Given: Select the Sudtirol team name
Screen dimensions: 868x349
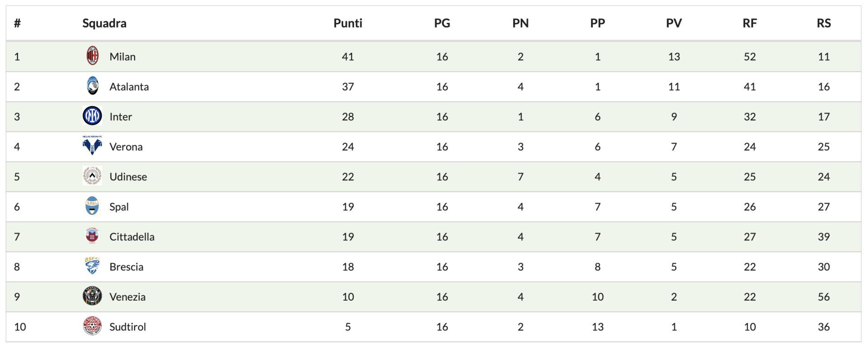Looking at the screenshot, I should pyautogui.click(x=127, y=326).
